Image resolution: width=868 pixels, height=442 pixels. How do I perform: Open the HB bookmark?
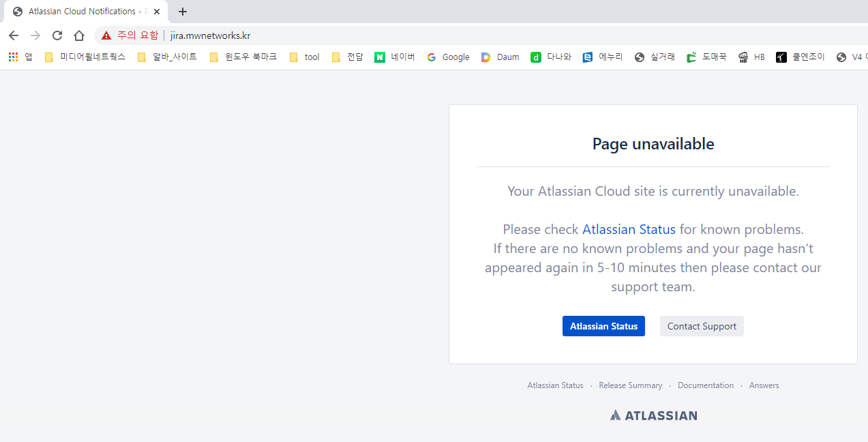pos(752,57)
